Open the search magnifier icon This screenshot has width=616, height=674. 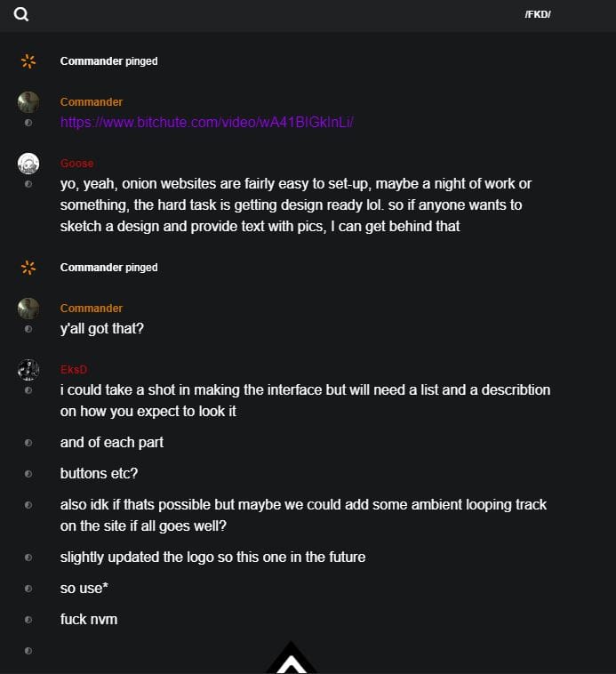(21, 14)
